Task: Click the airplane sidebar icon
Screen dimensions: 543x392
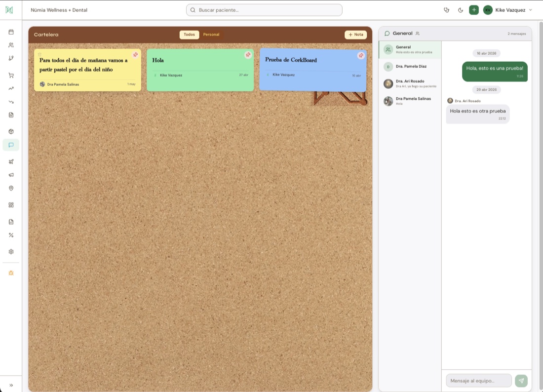Action: 11,162
